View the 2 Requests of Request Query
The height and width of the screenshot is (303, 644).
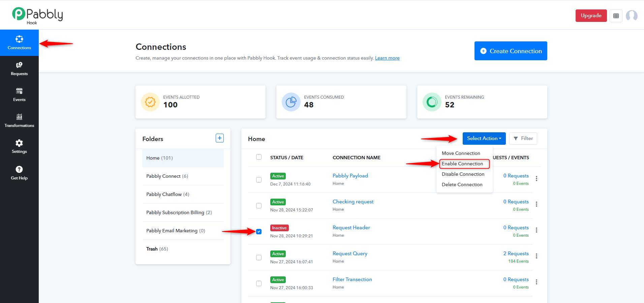point(516,254)
